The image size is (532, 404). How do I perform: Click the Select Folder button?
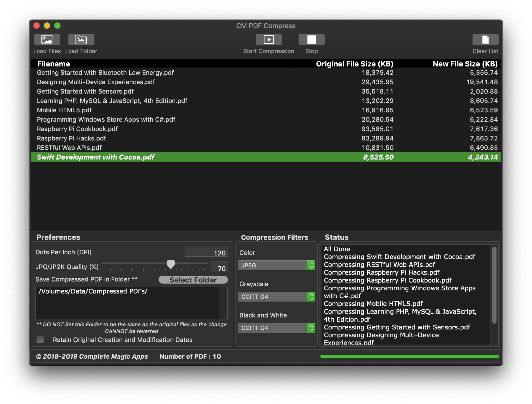[193, 280]
